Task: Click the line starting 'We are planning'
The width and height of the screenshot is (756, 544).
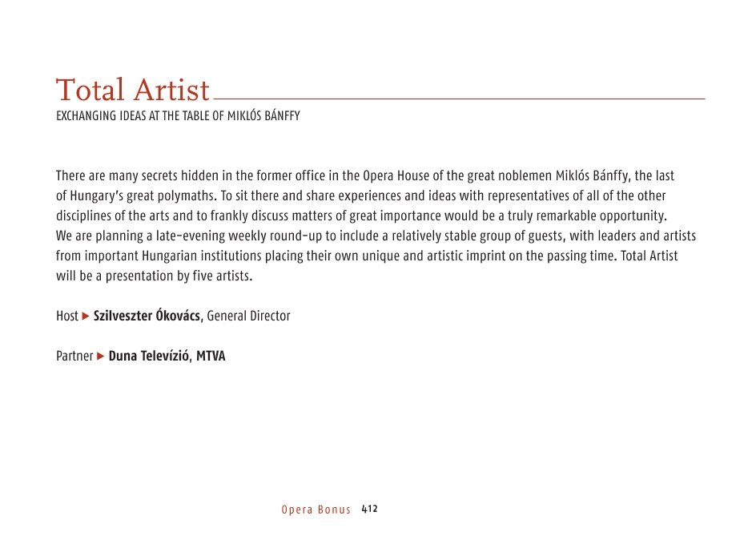Action: 376,236
